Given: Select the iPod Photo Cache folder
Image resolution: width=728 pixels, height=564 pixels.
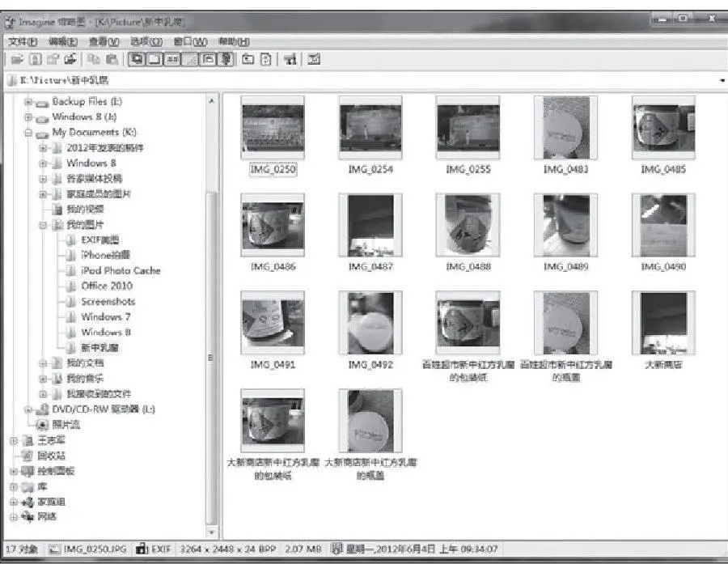Looking at the screenshot, I should 121,270.
